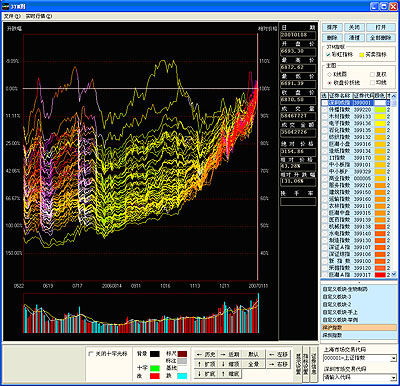Click the 全景 panorama button
The height and width of the screenshot is (386, 400).
click(x=253, y=364)
